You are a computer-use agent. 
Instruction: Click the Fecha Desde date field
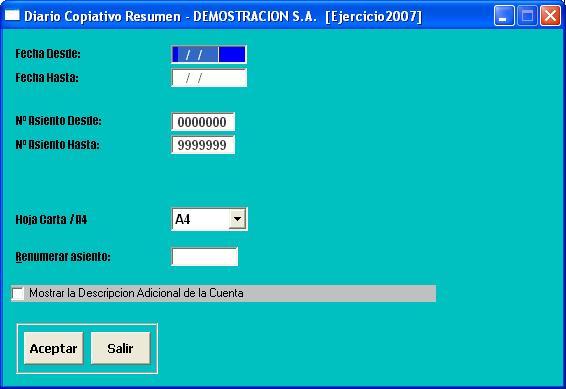[x=209, y=54]
